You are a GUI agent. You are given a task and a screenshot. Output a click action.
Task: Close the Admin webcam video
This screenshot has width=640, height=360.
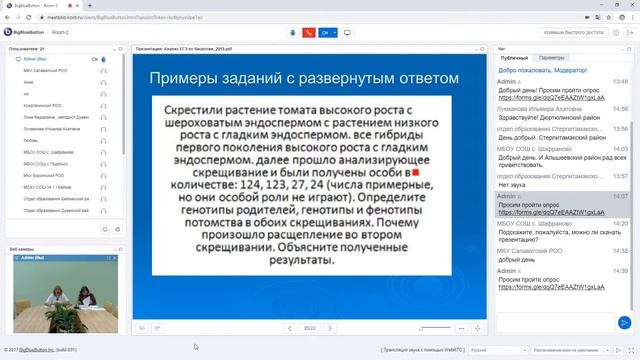(x=114, y=258)
